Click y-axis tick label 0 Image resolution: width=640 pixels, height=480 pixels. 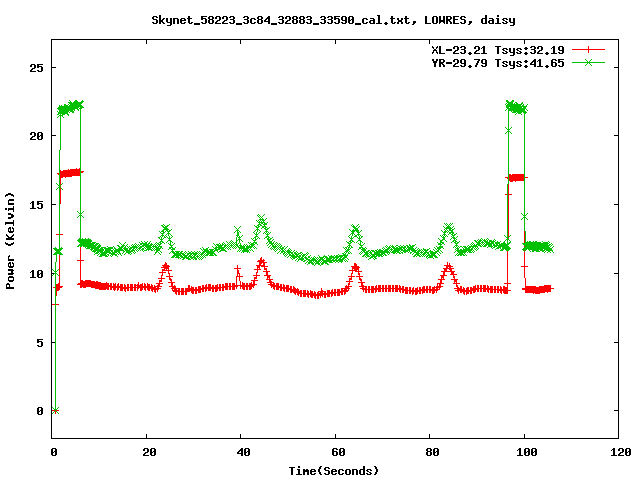40,411
